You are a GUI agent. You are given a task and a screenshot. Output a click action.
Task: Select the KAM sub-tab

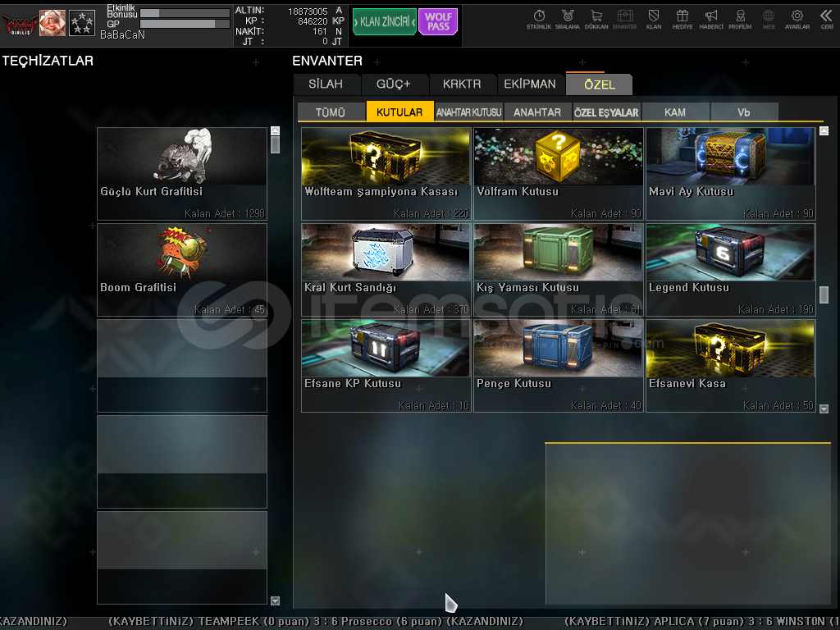click(x=675, y=112)
